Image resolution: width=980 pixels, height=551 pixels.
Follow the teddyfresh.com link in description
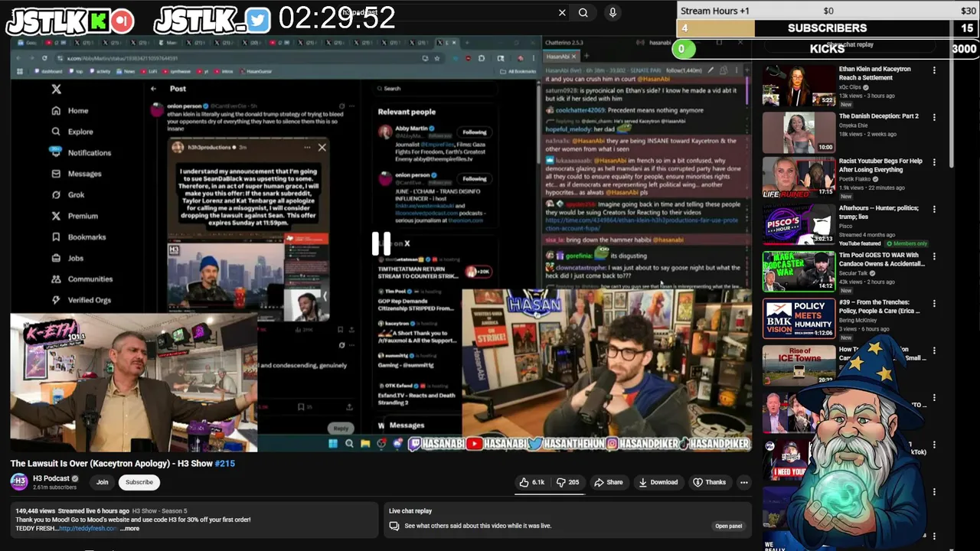[88, 528]
